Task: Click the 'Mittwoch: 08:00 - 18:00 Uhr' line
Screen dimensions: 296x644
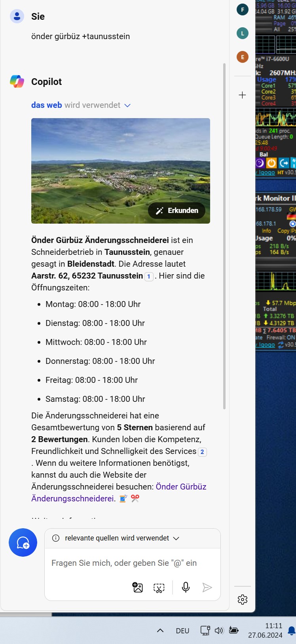Action: [x=96, y=342]
